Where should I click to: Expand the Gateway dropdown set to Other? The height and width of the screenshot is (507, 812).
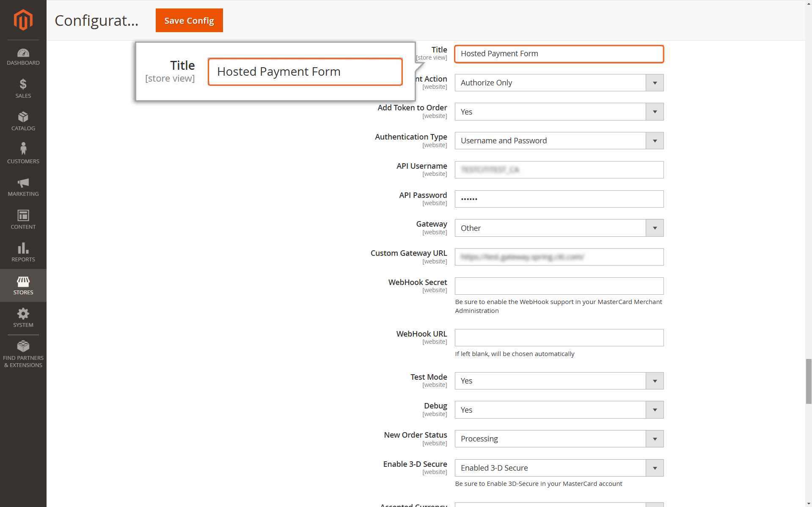[x=559, y=228]
